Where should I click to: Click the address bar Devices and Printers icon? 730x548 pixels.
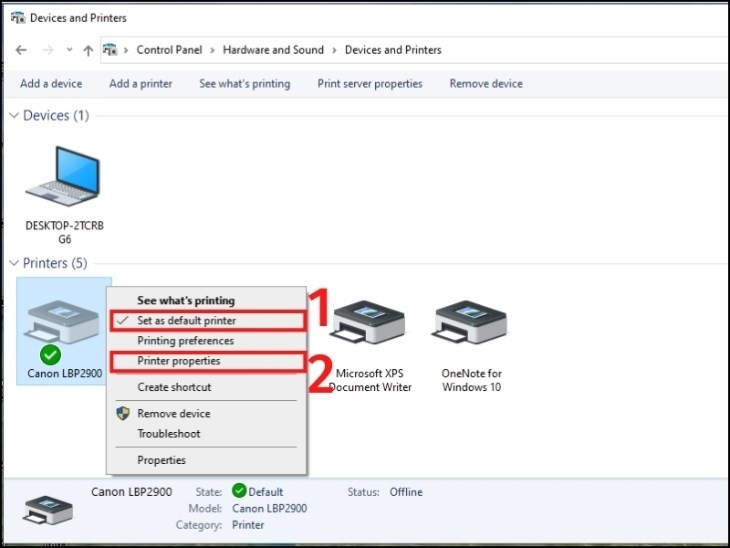111,50
